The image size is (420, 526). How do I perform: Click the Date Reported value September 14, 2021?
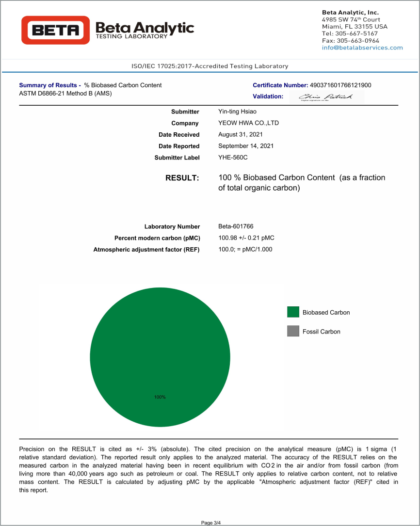point(246,146)
